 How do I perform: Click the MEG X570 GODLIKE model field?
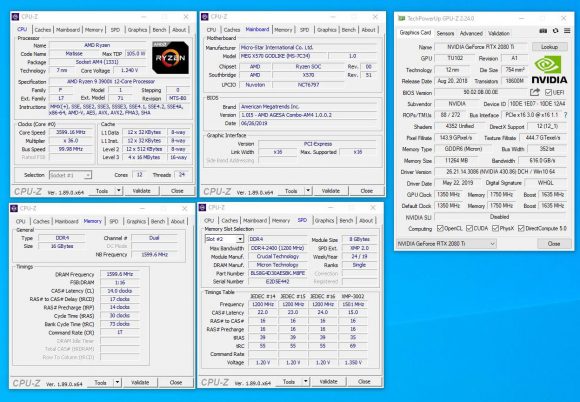tap(283, 56)
